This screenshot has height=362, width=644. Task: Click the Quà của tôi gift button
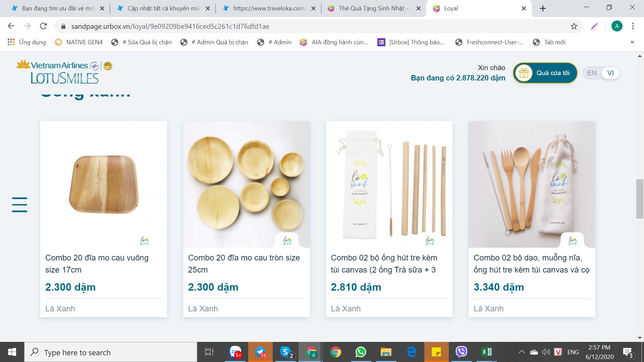545,73
